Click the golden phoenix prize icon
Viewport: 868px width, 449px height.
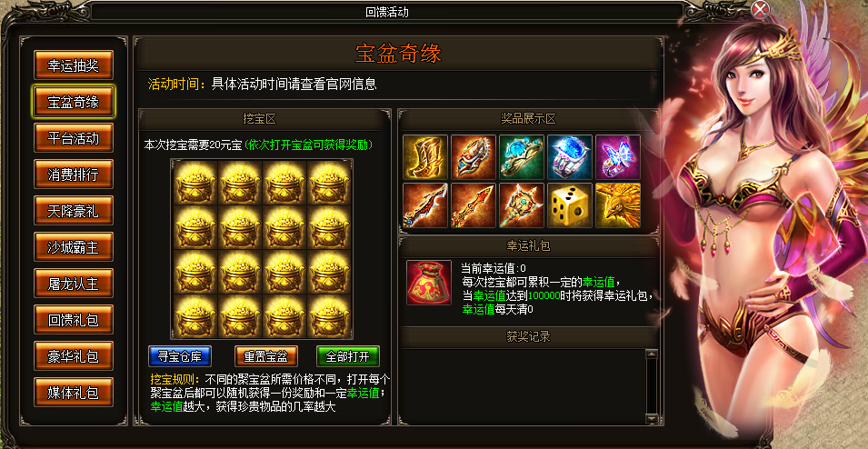(618, 205)
